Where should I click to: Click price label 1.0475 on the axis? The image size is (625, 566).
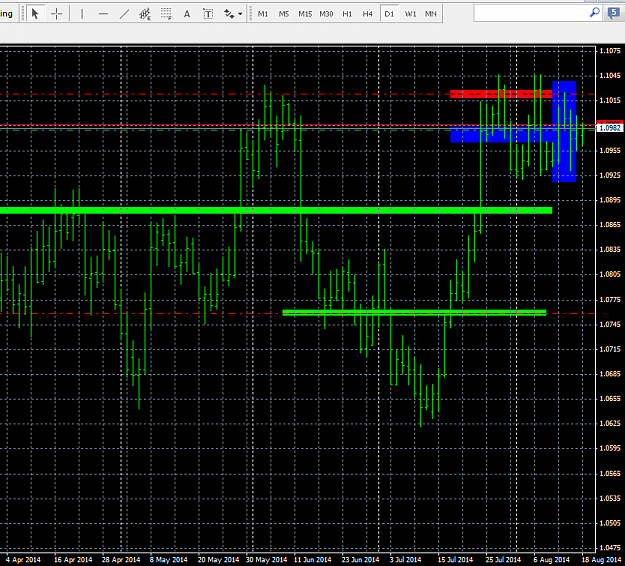610,548
